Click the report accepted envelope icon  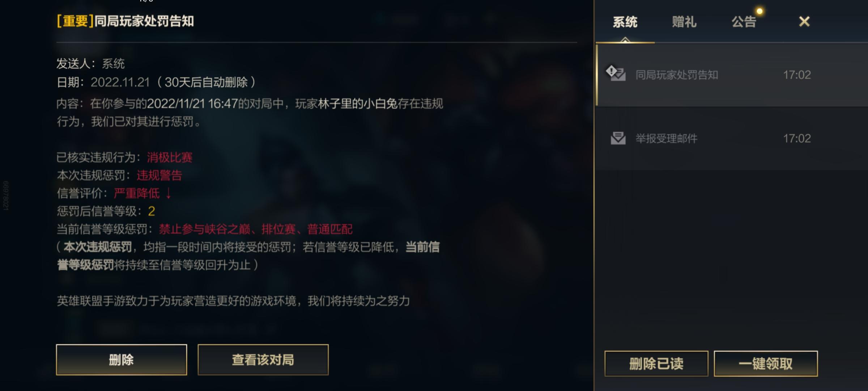(x=618, y=138)
